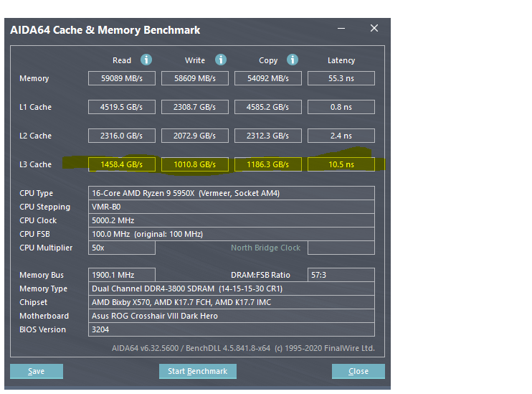
Task: Select L3 Cache write 1010.8 GB/s
Action: (x=195, y=164)
